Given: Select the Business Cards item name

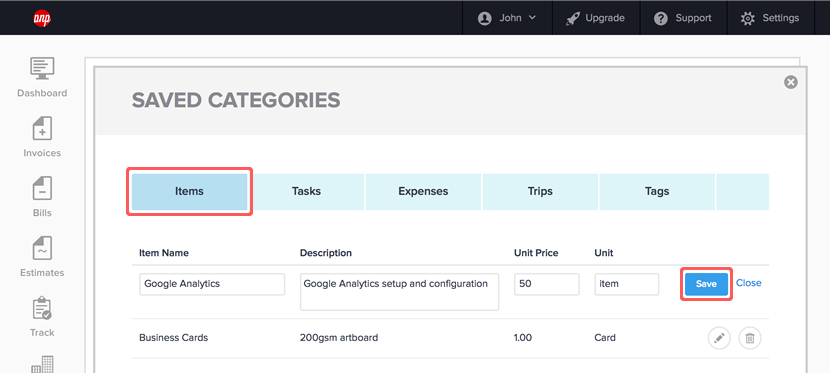Looking at the screenshot, I should pos(174,338).
